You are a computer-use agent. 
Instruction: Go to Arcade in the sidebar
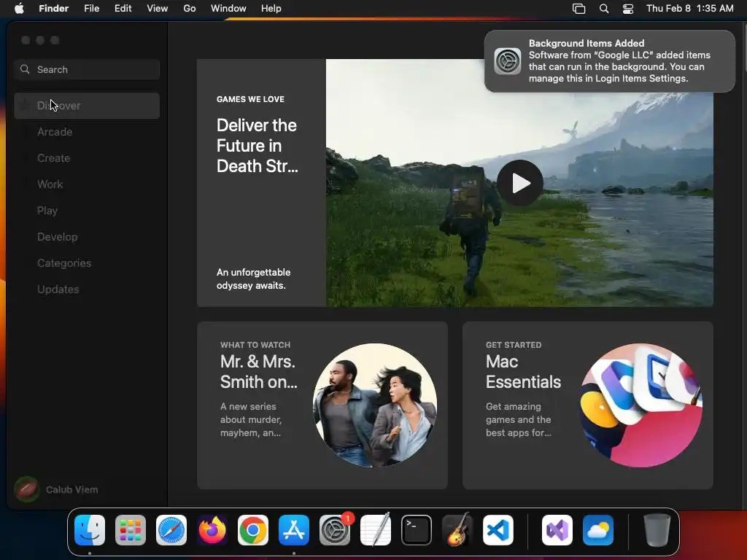87,132
